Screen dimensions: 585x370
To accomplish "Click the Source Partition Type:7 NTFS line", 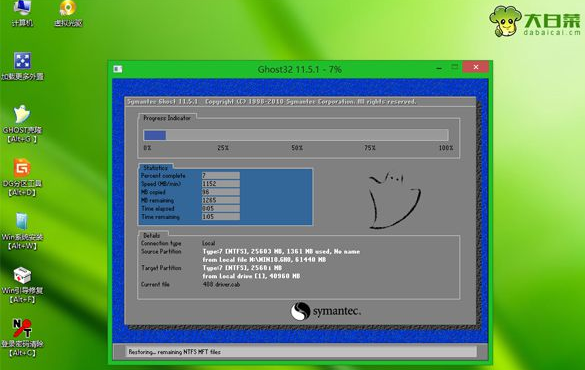I will (x=281, y=251).
